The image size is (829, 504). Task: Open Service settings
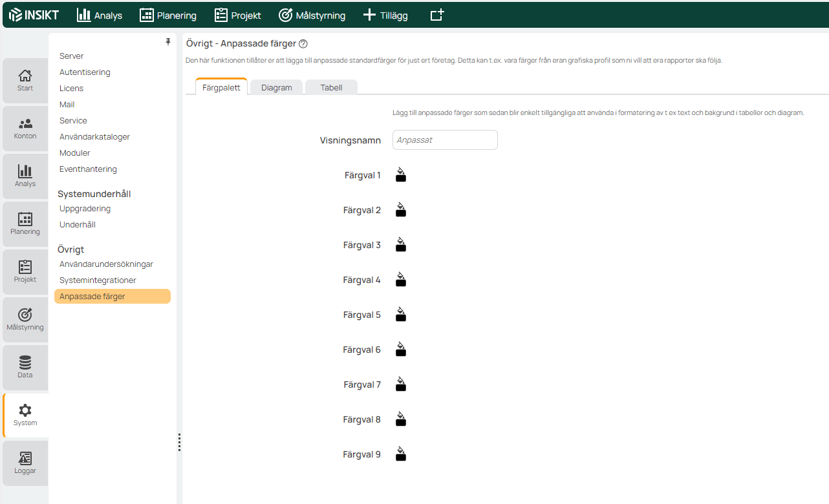tap(73, 121)
